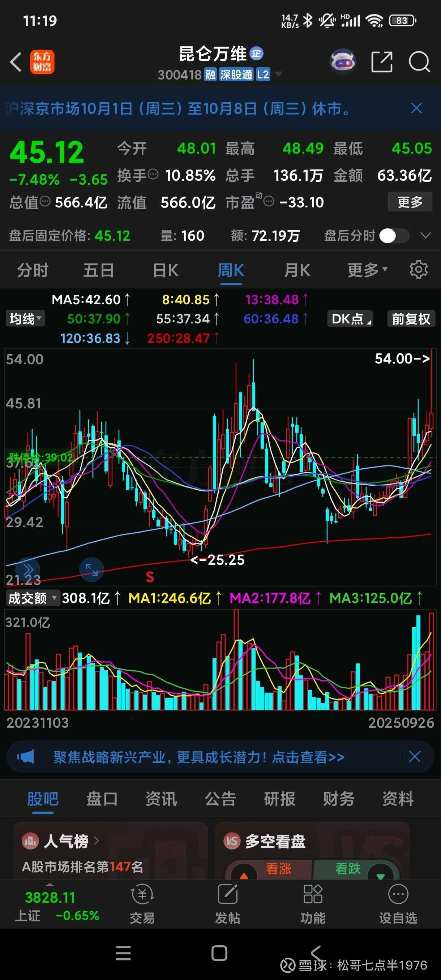This screenshot has height=980, width=441.
Task: Tap the share icon
Action: [382, 62]
